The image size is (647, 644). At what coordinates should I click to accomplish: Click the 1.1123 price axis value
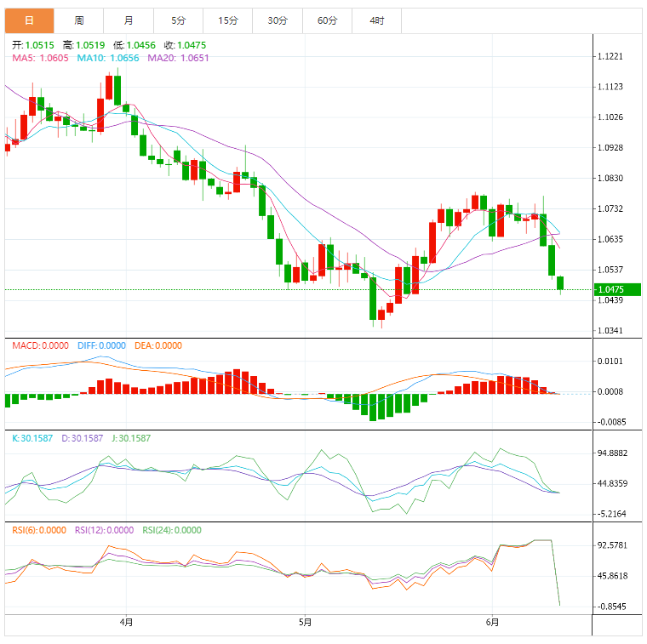pos(610,87)
